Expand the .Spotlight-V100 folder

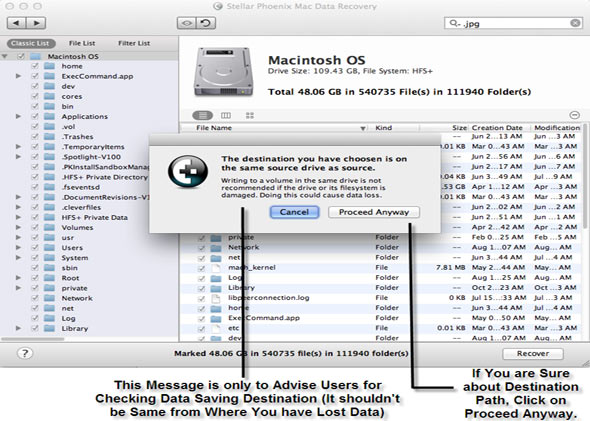pos(18,157)
